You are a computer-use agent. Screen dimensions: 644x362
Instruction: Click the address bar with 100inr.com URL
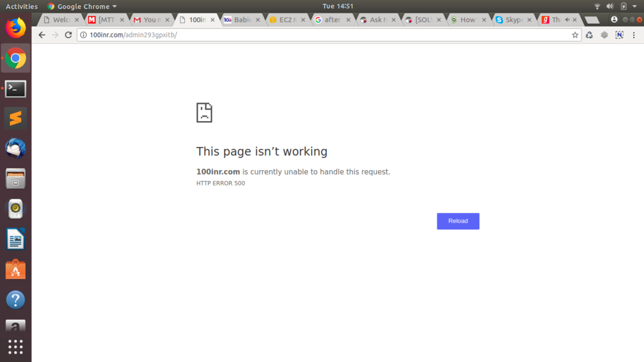[328, 35]
